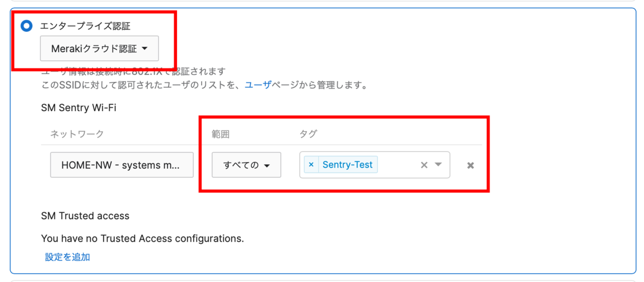
Task: Click the SM Sentry Wi-Fi heading
Action: tap(79, 107)
